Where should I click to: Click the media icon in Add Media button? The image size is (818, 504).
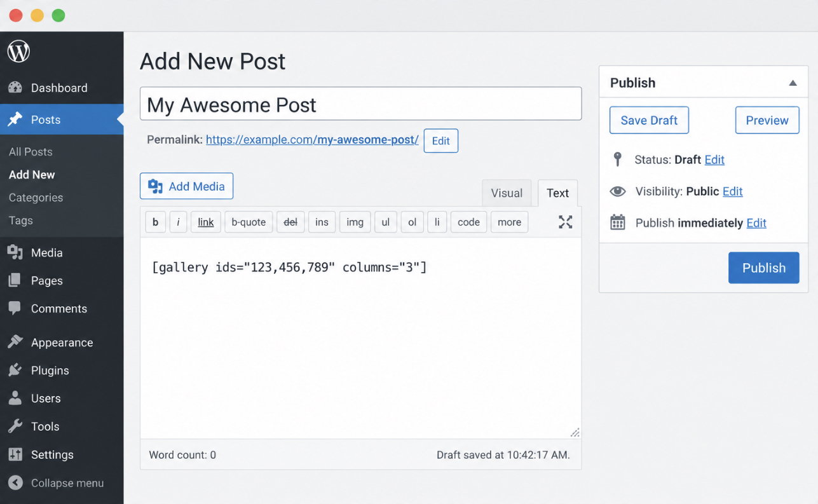(155, 186)
